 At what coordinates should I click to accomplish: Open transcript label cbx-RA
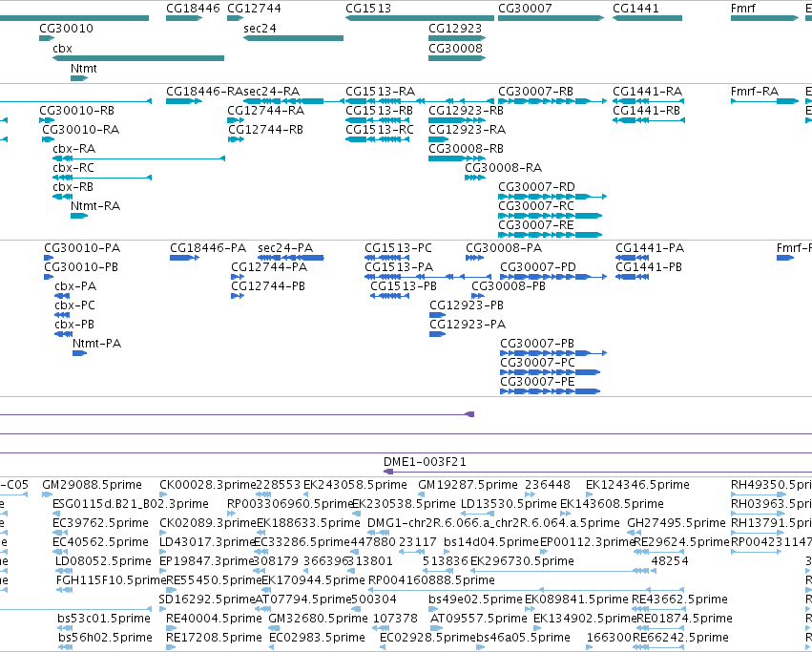click(x=74, y=149)
